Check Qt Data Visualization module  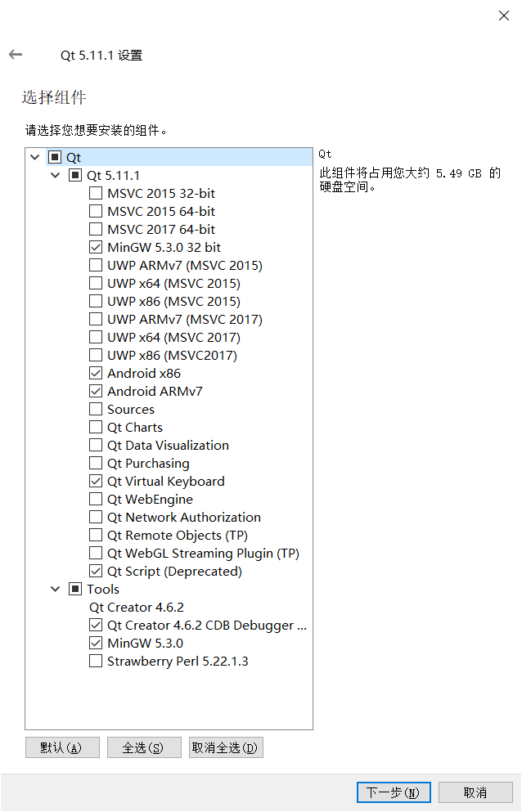(x=96, y=446)
